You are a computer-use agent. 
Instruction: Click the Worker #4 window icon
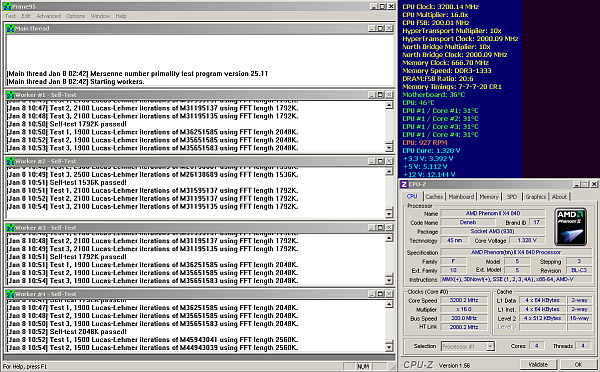[10, 294]
